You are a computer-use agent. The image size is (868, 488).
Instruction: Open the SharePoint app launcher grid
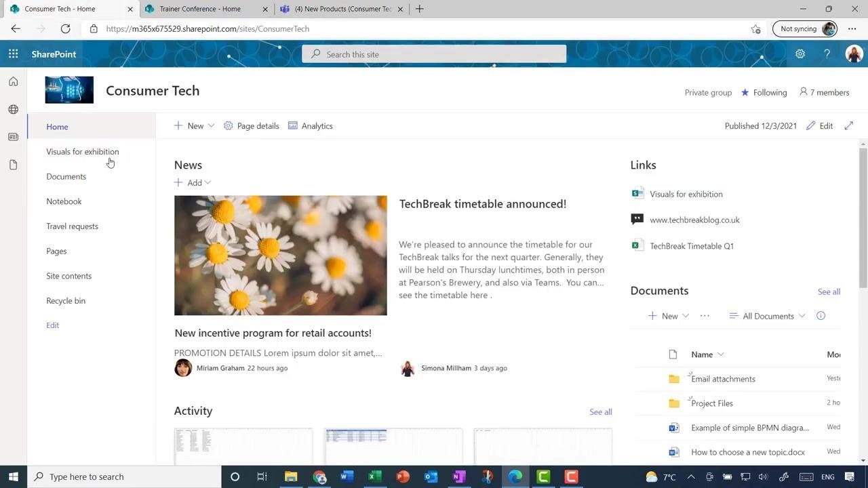tap(13, 54)
